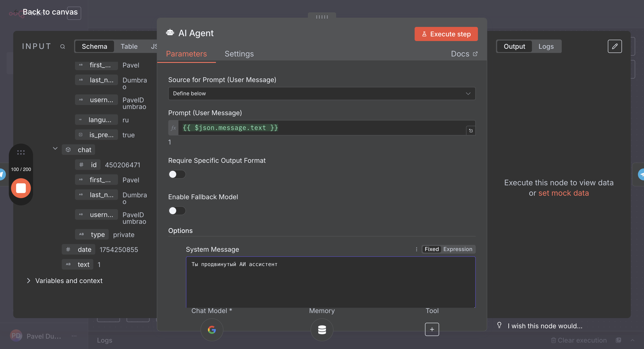Screen dimensions: 644x349
Task: Click into the System Message text area
Action: pos(330,283)
